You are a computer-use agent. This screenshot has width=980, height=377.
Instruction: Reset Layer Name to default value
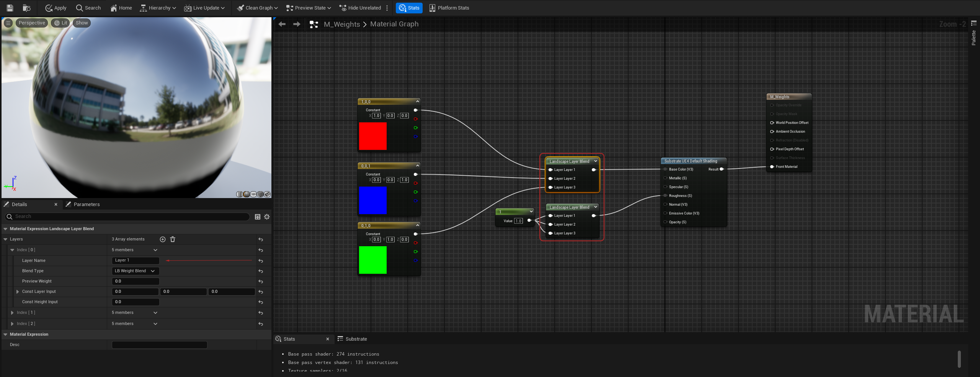click(x=261, y=261)
